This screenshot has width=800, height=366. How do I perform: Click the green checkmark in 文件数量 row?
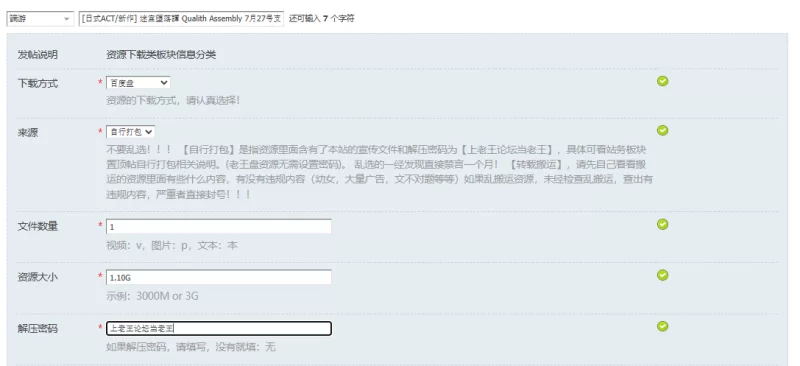pos(662,225)
